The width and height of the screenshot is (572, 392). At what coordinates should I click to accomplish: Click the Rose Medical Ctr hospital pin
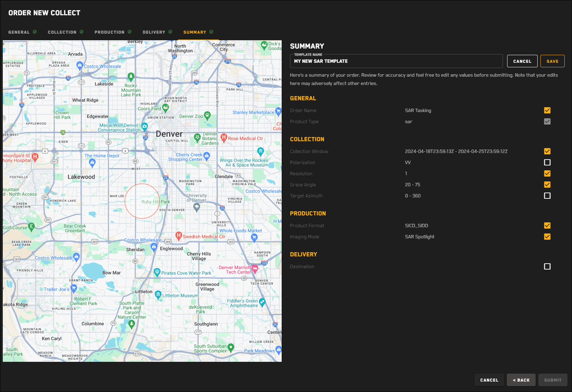click(224, 138)
